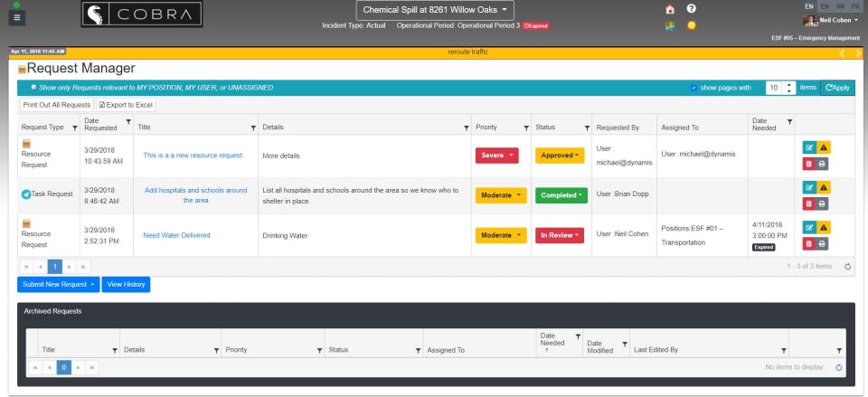Viewport: 868px width, 397px height.
Task: Open the help question mark icon
Action: (x=691, y=9)
